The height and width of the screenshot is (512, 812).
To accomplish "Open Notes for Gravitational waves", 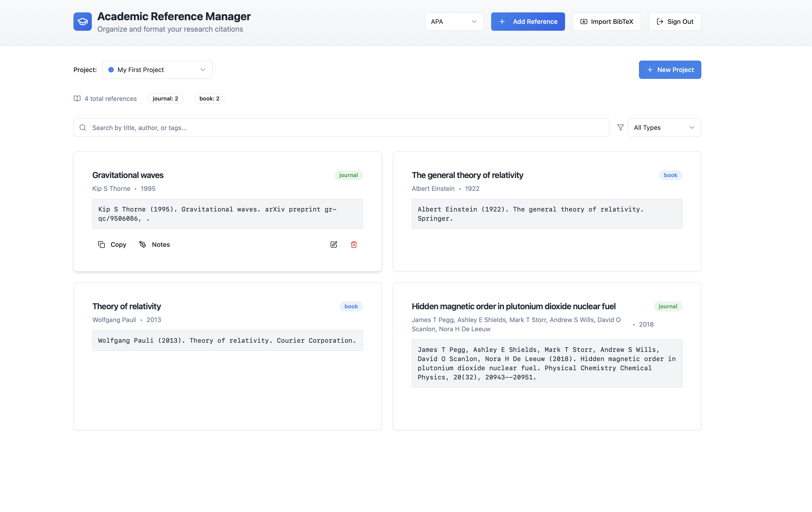I will tap(154, 244).
